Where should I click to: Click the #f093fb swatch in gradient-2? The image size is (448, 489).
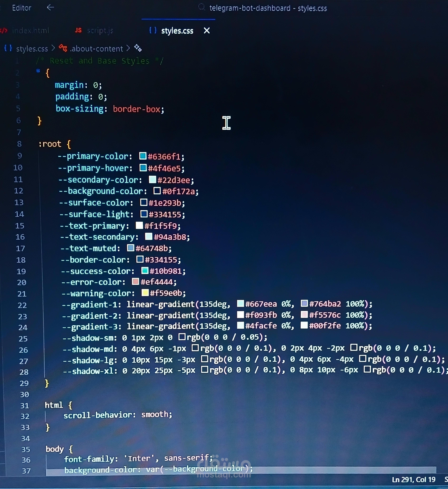(240, 315)
